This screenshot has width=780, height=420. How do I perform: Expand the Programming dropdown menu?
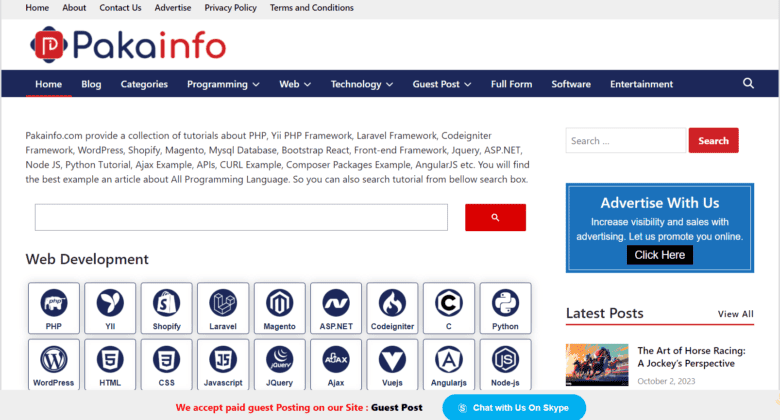(x=223, y=84)
